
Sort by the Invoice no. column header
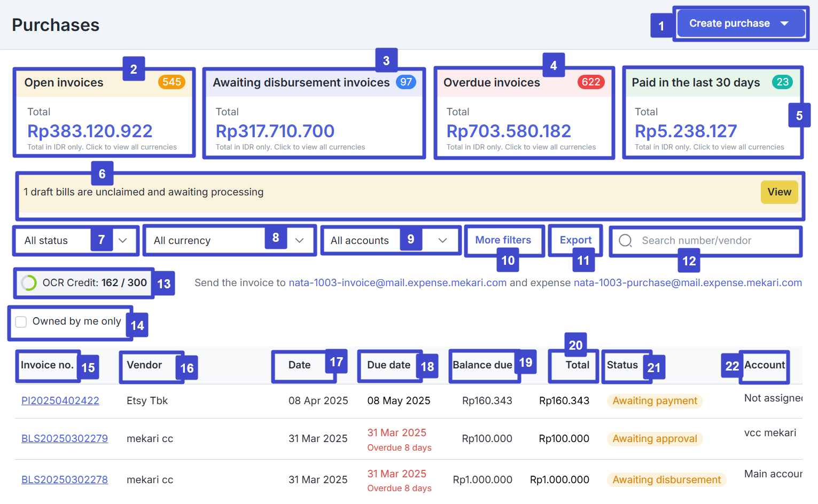(47, 365)
